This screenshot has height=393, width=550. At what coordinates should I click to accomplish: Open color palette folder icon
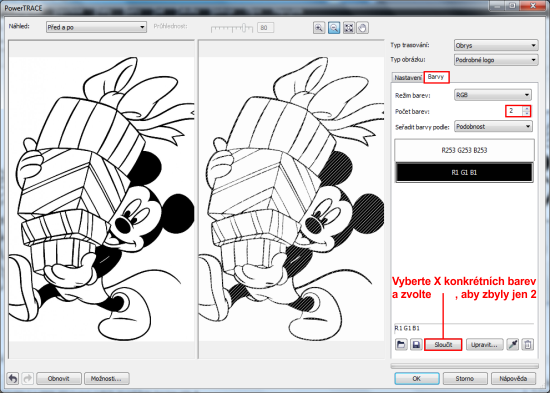(401, 345)
